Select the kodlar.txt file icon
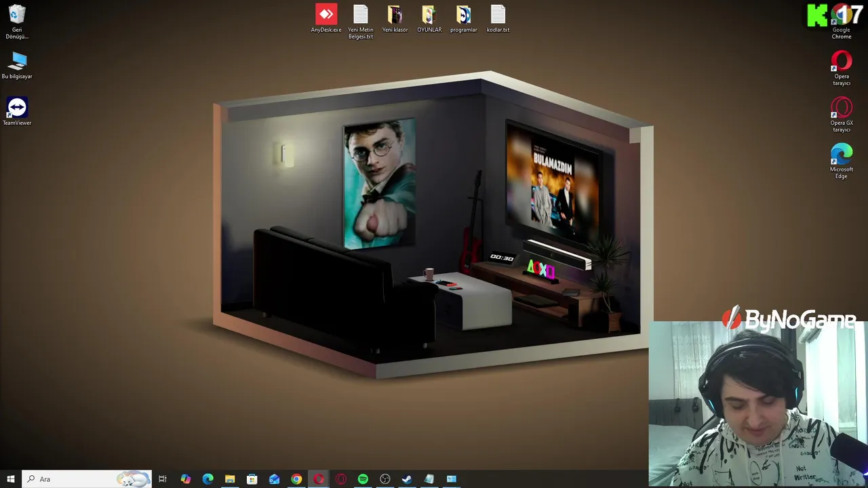 coord(498,18)
